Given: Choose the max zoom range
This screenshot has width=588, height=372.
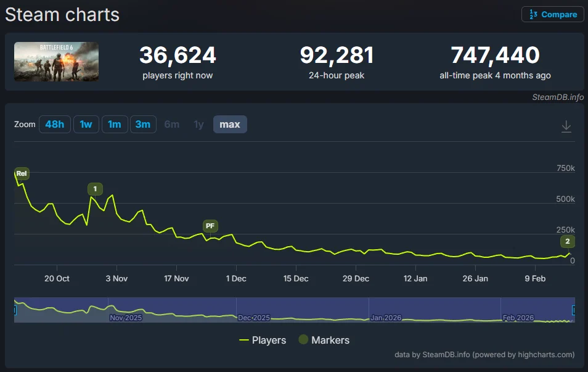Looking at the screenshot, I should pos(230,125).
